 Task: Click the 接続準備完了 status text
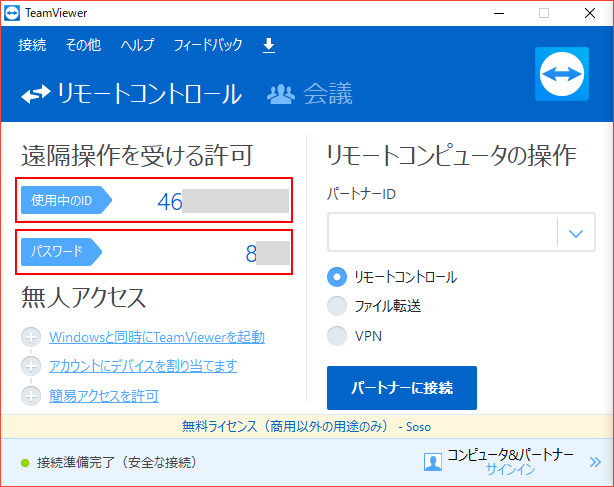[117, 463]
